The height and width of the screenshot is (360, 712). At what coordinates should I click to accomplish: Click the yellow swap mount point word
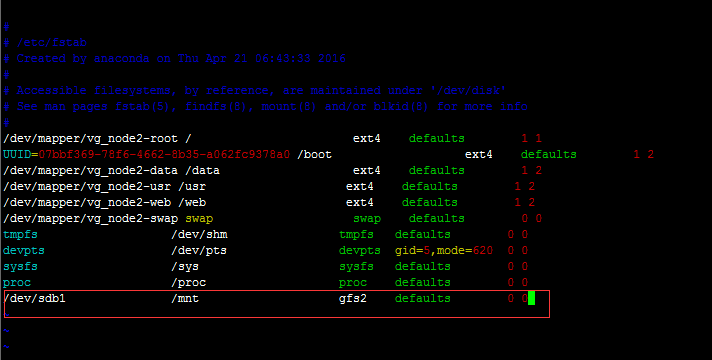(199, 218)
